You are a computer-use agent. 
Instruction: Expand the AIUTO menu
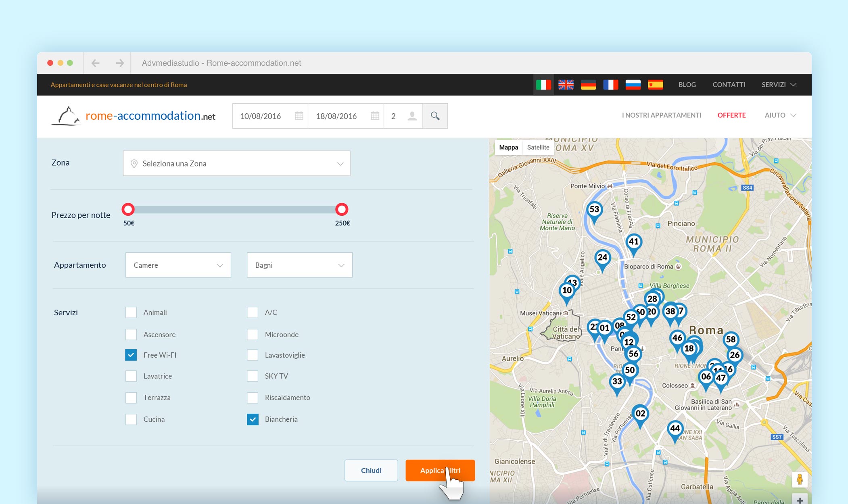point(780,115)
